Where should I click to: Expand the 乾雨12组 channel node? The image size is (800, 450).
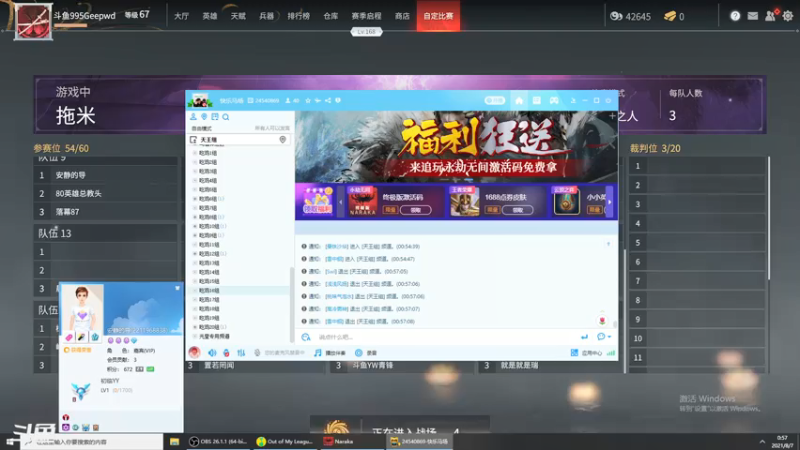(x=195, y=254)
